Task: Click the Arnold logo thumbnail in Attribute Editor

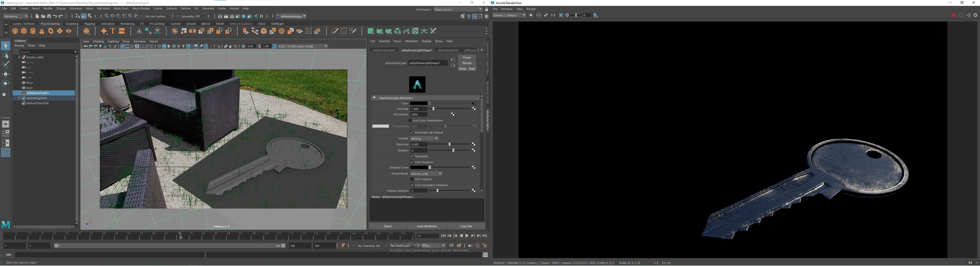Action: [417, 84]
